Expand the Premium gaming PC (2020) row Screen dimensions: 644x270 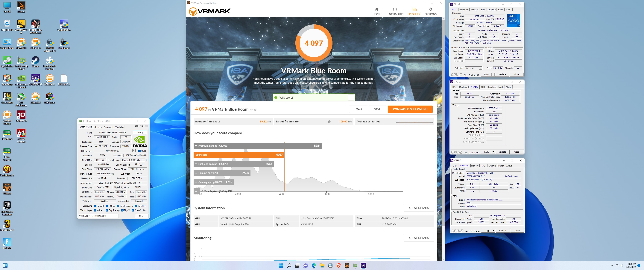pos(258,146)
